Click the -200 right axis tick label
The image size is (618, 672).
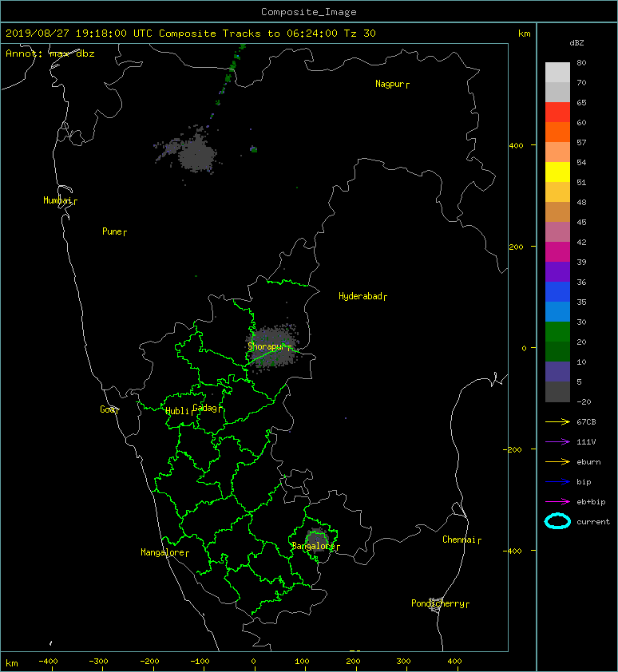pos(513,449)
